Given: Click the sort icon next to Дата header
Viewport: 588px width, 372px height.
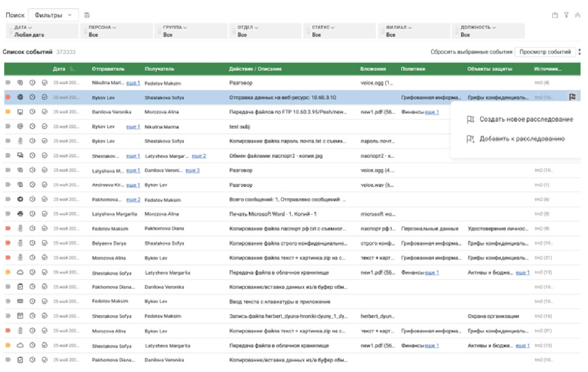Looking at the screenshot, I should coord(72,69).
